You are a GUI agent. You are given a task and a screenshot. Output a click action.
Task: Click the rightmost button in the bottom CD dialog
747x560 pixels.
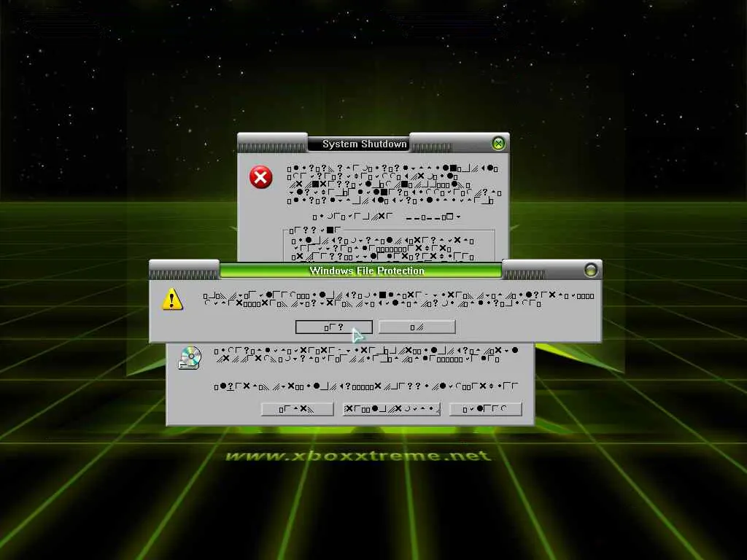click(485, 409)
